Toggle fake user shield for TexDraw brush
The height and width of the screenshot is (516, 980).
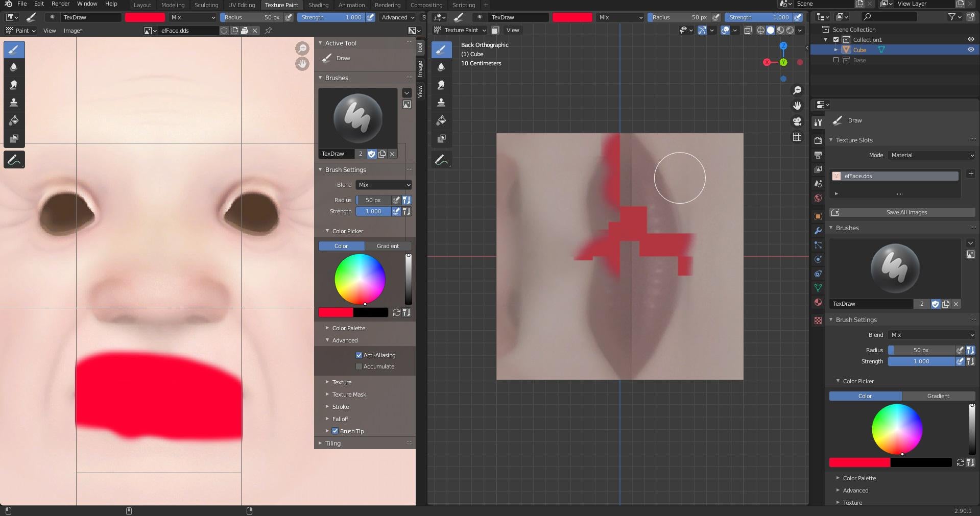(372, 154)
